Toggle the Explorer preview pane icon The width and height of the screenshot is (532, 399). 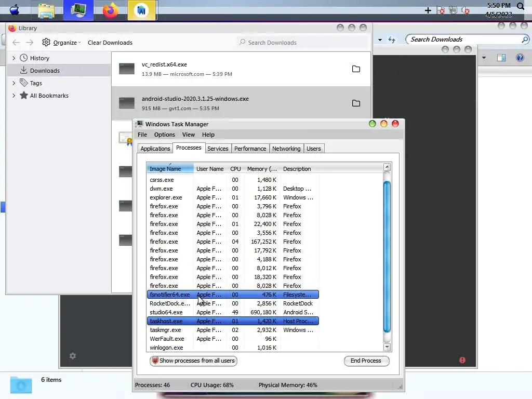tap(501, 58)
